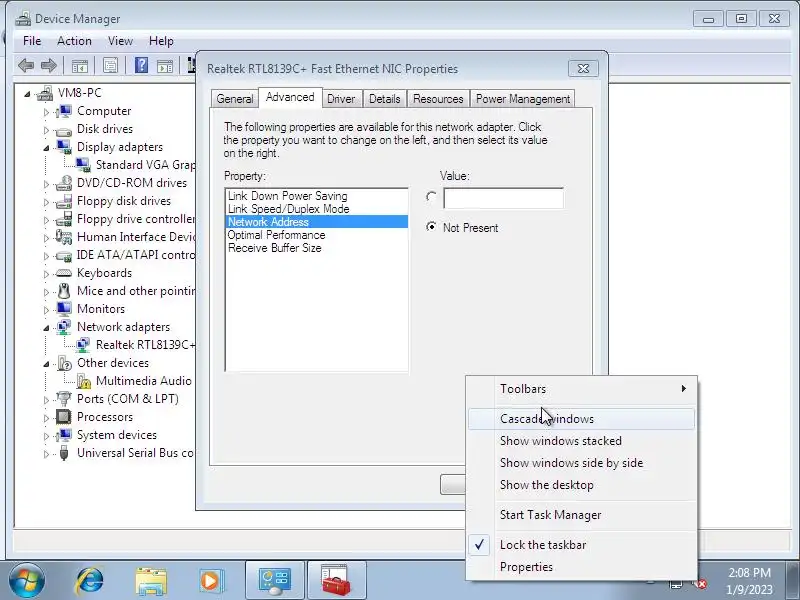This screenshot has height=600, width=800.
Task: Click the Keyboards category icon
Action: pos(64,273)
